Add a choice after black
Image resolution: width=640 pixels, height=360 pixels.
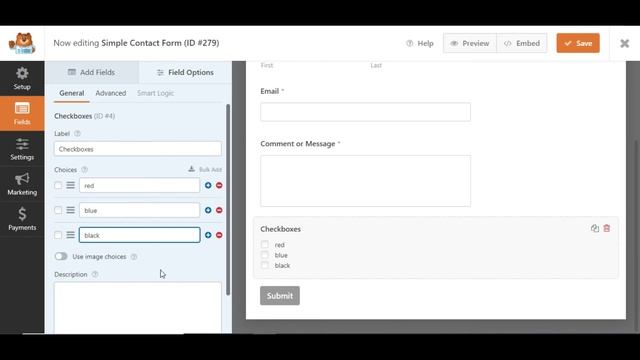[x=208, y=235]
